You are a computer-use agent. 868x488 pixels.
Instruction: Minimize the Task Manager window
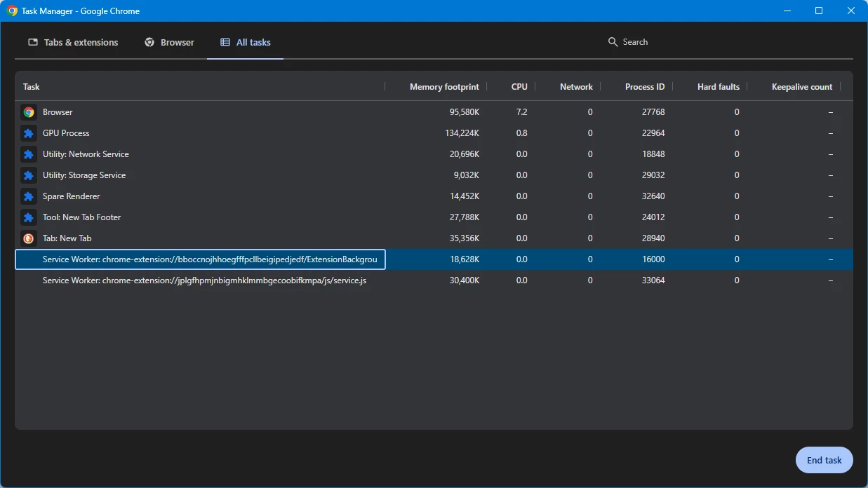pos(787,11)
